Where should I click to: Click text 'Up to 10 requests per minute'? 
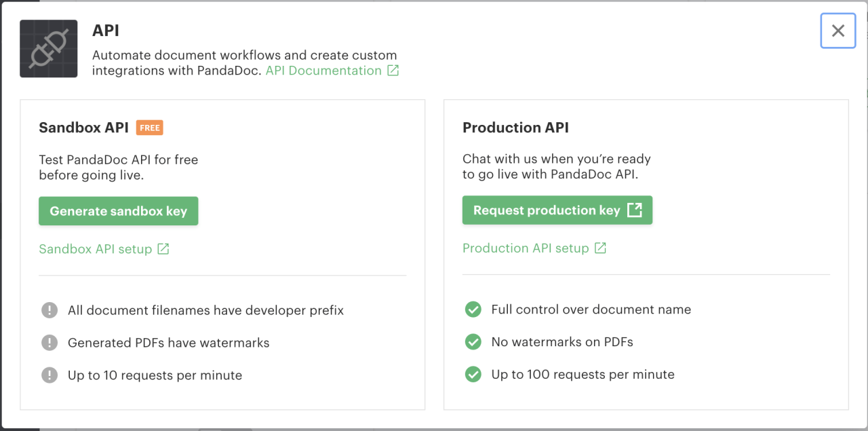155,375
